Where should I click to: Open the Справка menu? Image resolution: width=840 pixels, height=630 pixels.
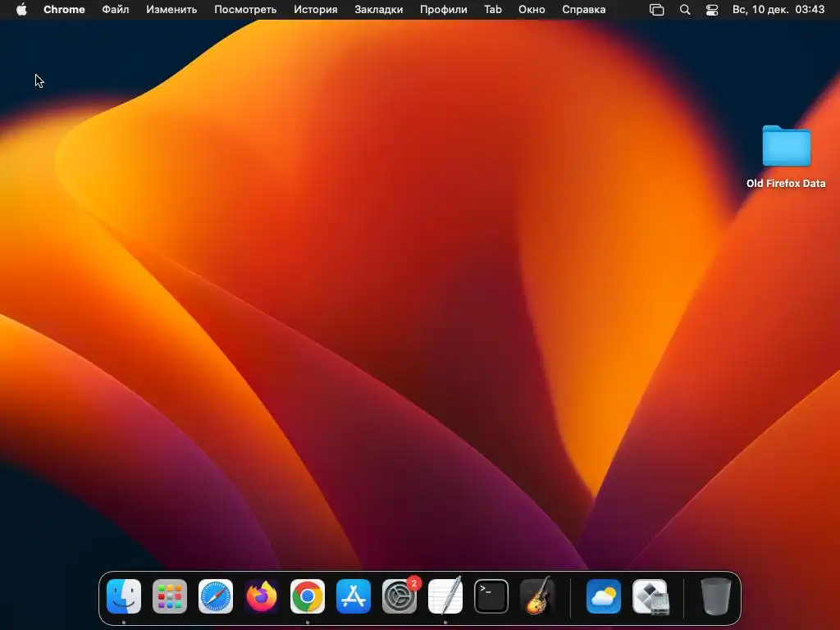point(584,10)
